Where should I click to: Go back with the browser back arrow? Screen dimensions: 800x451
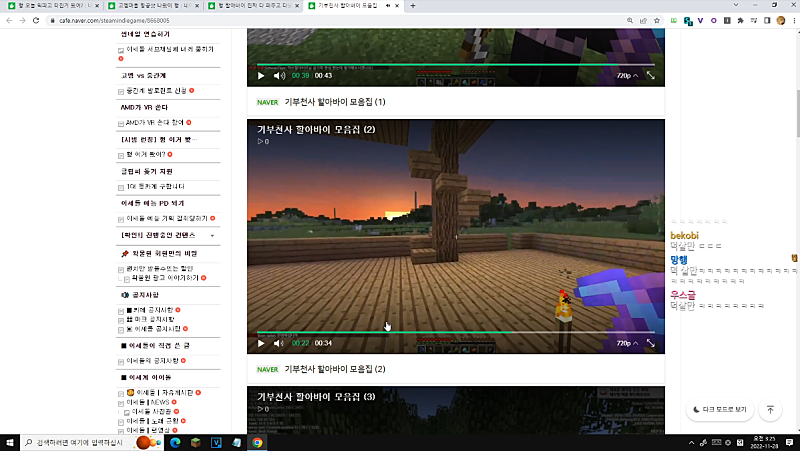point(9,20)
